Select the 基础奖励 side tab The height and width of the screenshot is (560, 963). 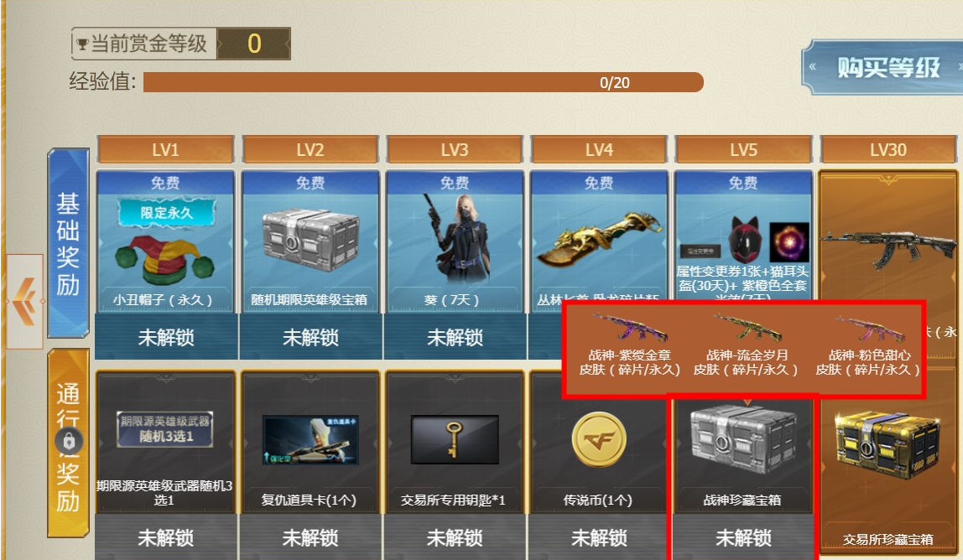point(68,243)
